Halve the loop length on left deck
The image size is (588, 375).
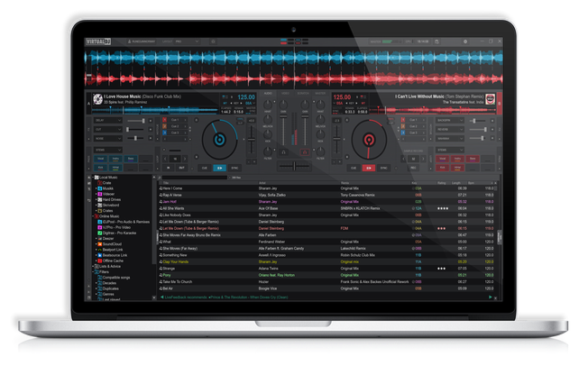point(165,159)
